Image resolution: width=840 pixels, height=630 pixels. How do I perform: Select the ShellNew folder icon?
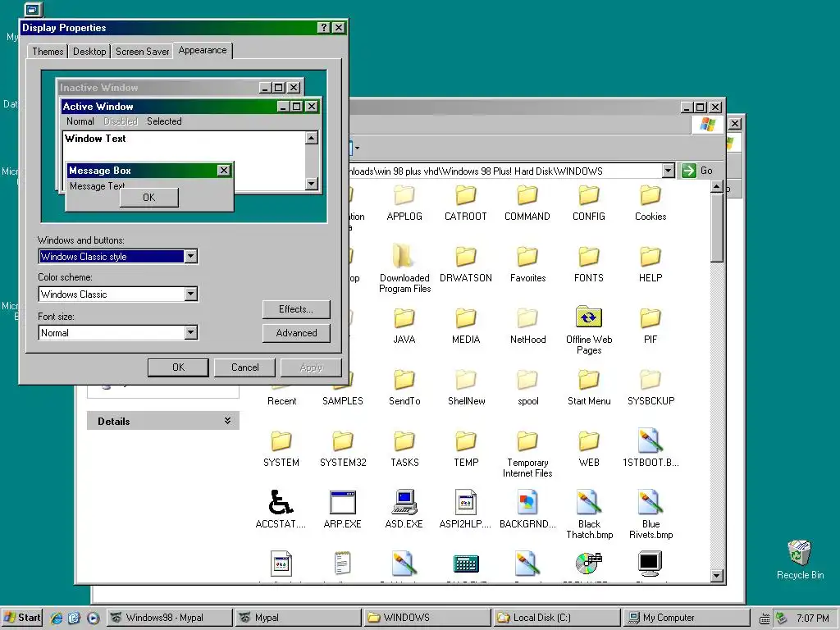click(466, 381)
